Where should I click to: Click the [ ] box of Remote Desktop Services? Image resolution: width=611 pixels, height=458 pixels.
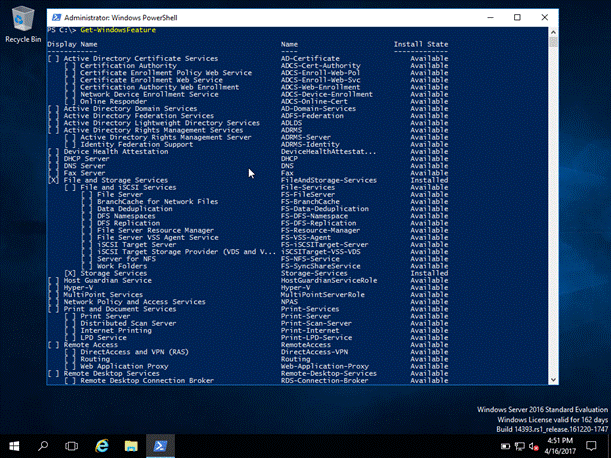pos(54,373)
